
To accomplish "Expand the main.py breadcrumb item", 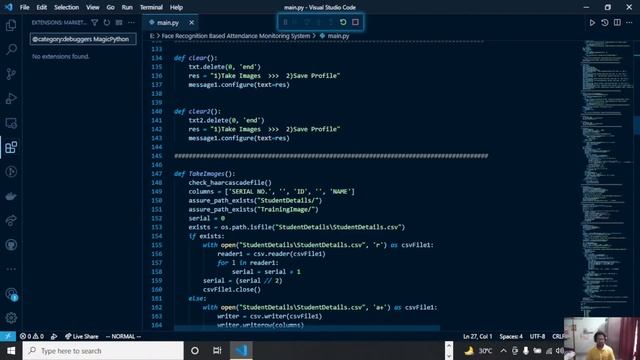I will tap(334, 36).
